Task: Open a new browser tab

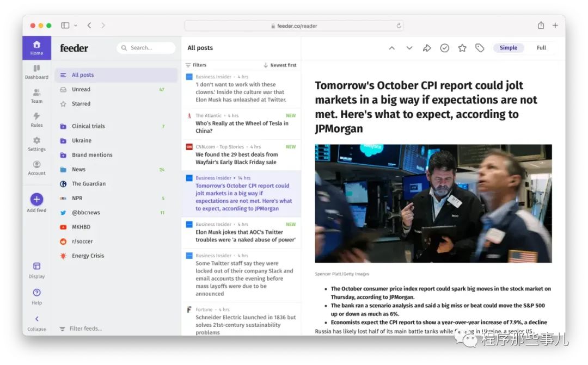Action: (555, 25)
